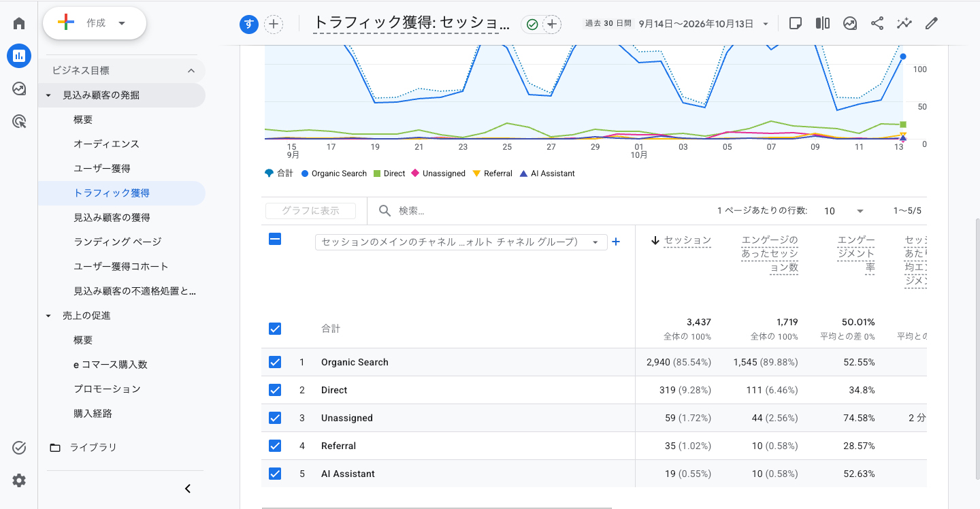
Task: Collapse the navigation panel with chevron
Action: [x=188, y=489]
